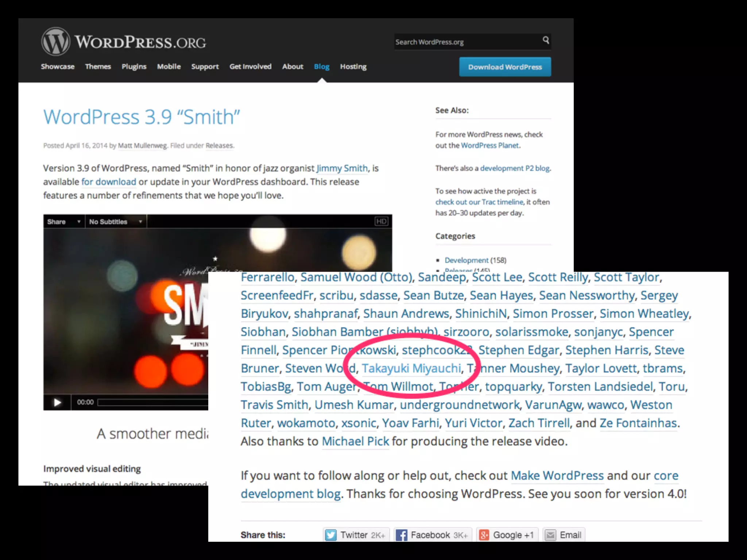This screenshot has width=747, height=560.
Task: Open check out our Trac timeline link
Action: 479,202
